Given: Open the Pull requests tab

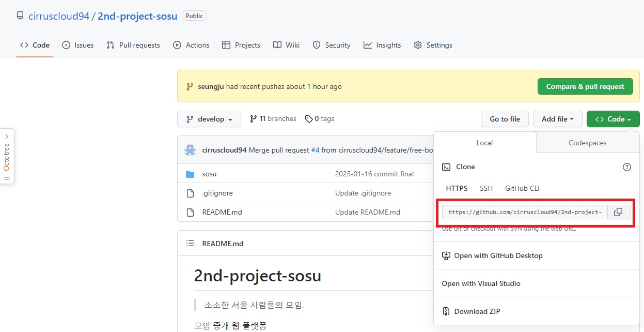Looking at the screenshot, I should coord(133,45).
